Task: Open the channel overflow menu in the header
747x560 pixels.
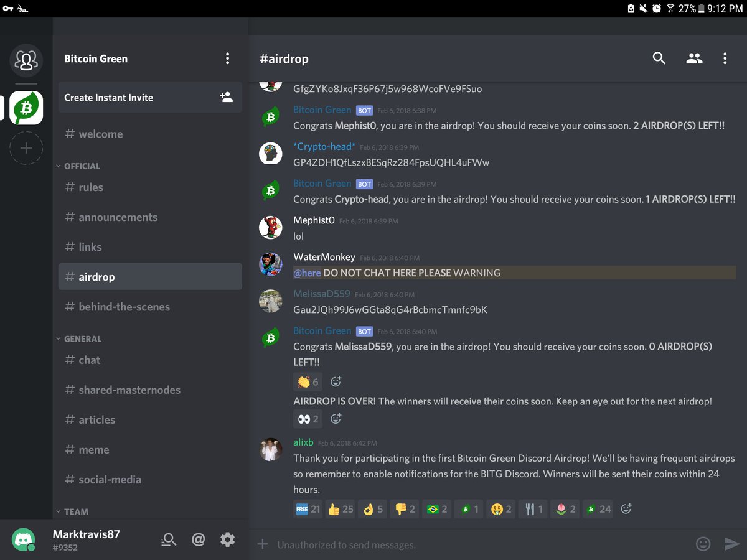Action: (x=725, y=58)
